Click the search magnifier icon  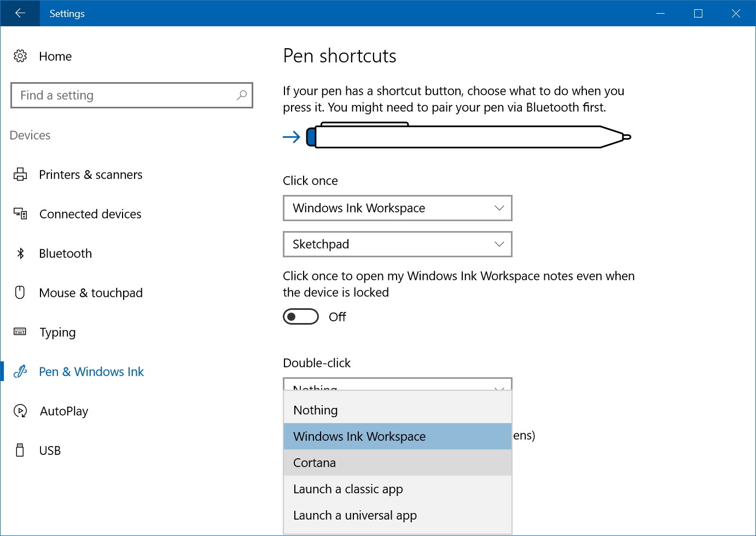click(x=241, y=95)
